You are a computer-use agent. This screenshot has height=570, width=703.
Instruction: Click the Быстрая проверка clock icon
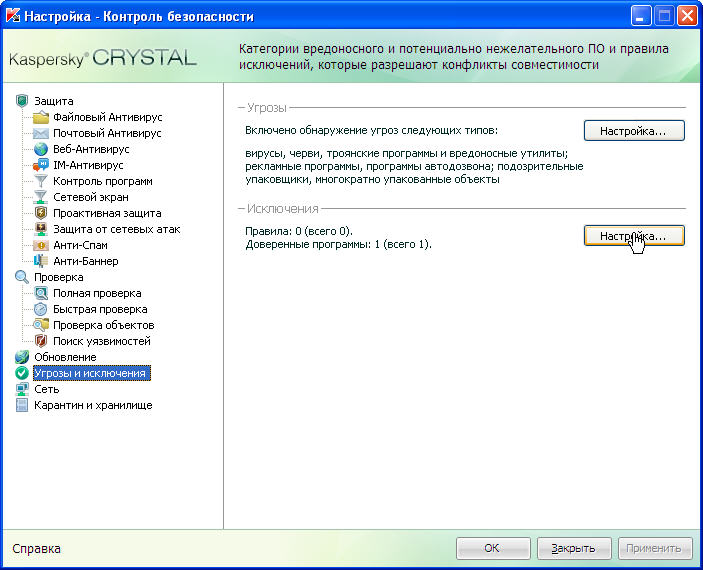click(41, 309)
